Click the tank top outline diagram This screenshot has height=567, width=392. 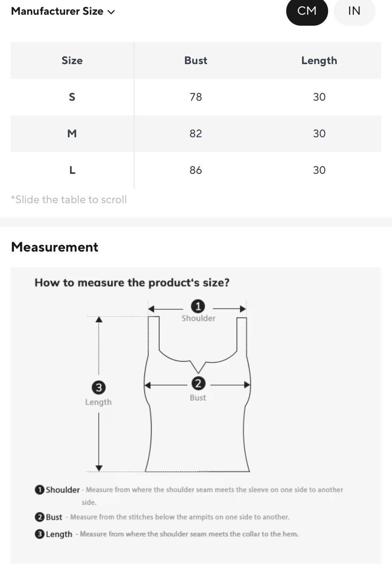pos(197,394)
